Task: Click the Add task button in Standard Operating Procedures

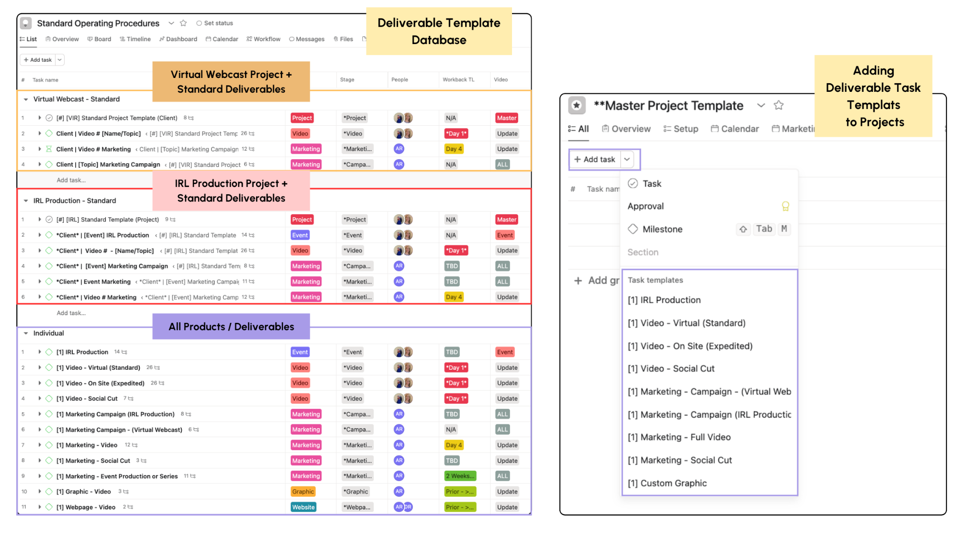Action: 37,59
